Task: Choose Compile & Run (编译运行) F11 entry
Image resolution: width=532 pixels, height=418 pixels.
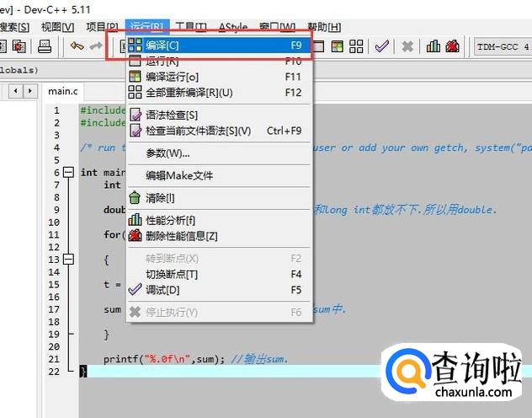Action: (172, 77)
